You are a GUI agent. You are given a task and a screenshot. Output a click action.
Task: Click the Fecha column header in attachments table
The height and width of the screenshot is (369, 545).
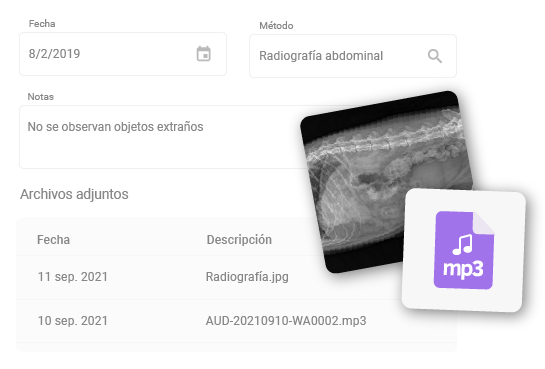pyautogui.click(x=54, y=240)
